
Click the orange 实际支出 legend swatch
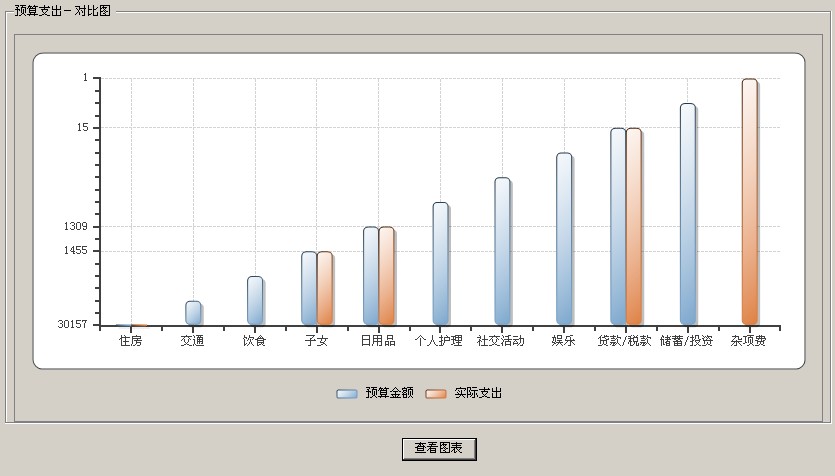click(435, 394)
